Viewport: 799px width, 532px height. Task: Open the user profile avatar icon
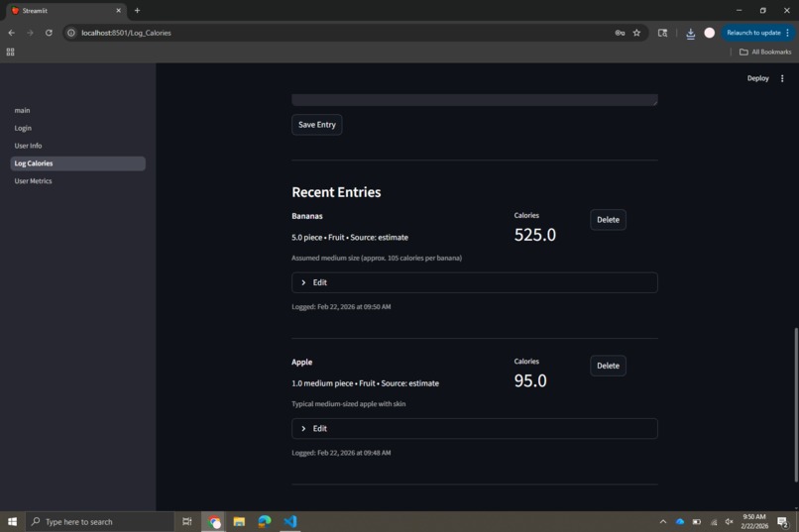point(710,33)
